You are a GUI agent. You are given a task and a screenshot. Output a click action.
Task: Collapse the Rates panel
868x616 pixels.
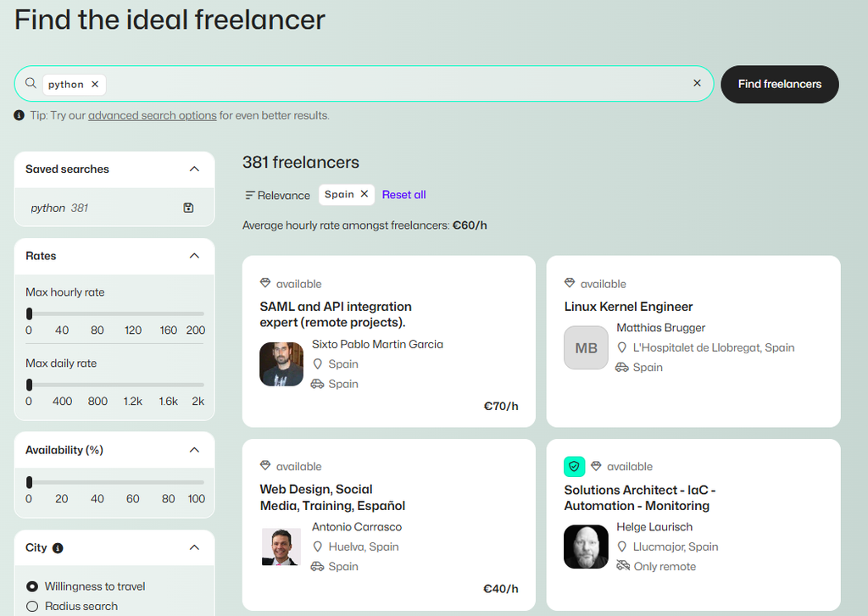click(x=194, y=256)
